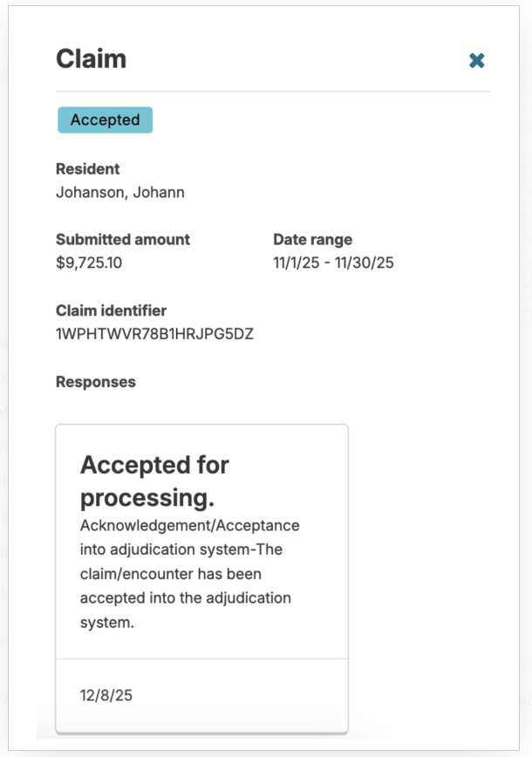Click the horizontal divider under Claim title

273,91
